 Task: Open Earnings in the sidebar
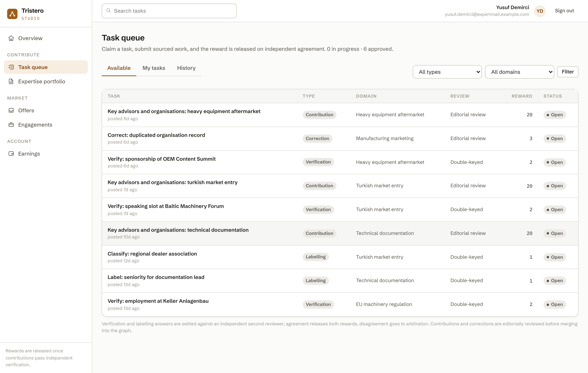tap(46, 153)
